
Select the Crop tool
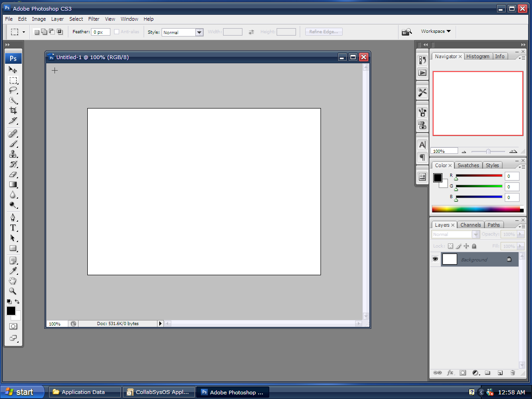(13, 110)
